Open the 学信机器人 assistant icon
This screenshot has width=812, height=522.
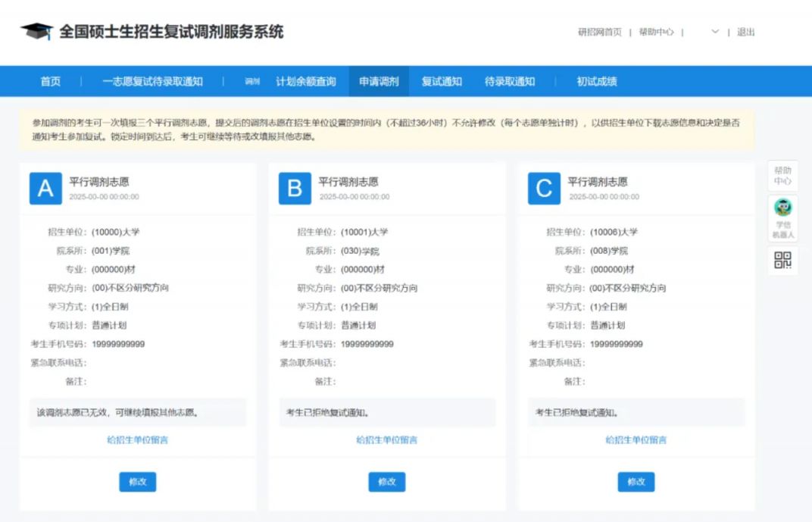[782, 218]
